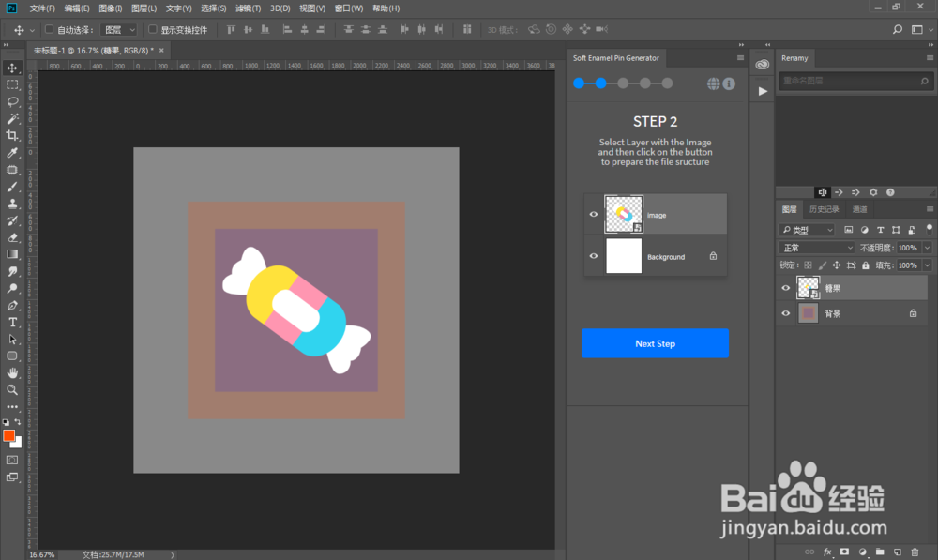Screen dimensions: 938x560
Task: Expand the Move tool preset picker arrow
Action: click(32, 30)
